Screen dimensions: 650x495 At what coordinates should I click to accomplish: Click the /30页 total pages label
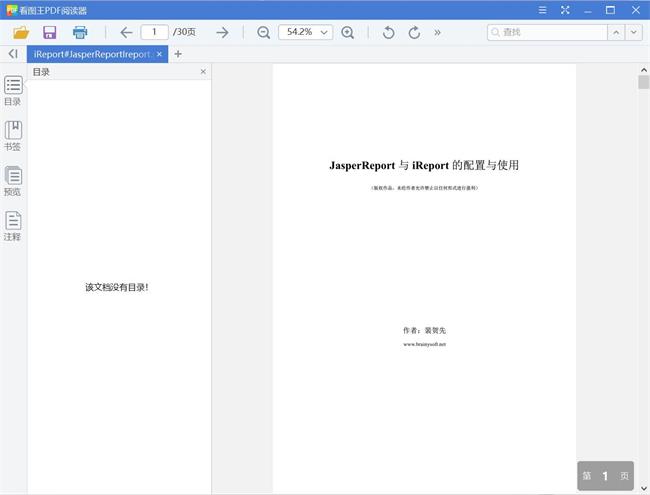coord(184,32)
